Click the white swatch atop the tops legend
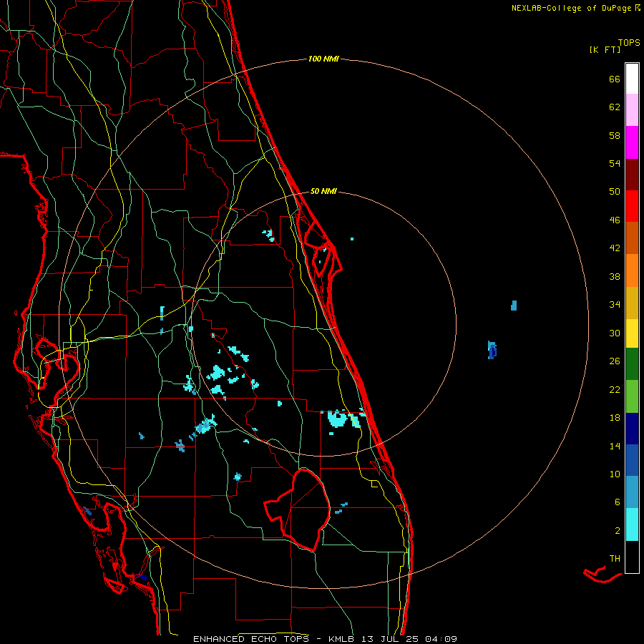Viewport: 644px width, 644px height. coord(632,79)
